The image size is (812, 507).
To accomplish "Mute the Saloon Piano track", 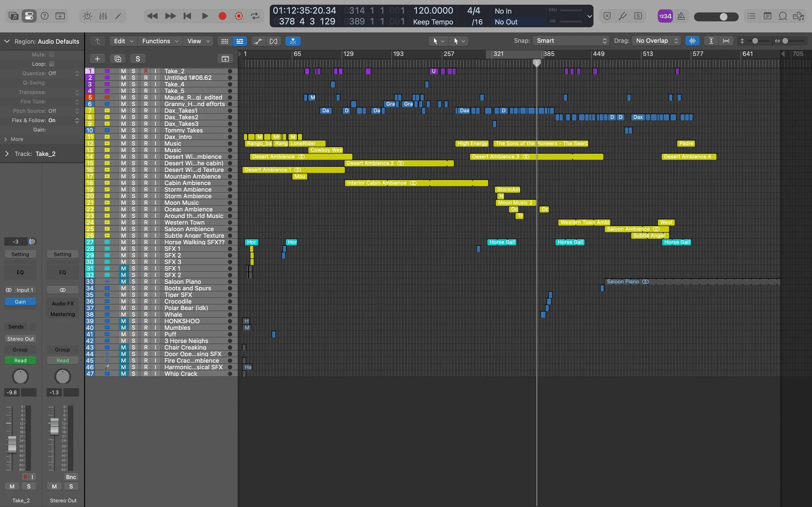I will [123, 282].
